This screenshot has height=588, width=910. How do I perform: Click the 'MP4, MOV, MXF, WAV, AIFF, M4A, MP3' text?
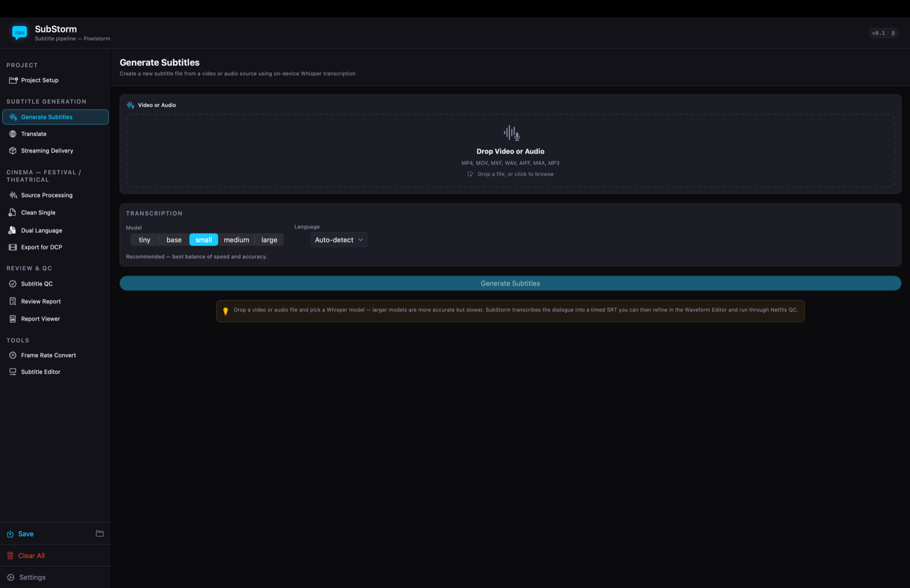coord(510,163)
